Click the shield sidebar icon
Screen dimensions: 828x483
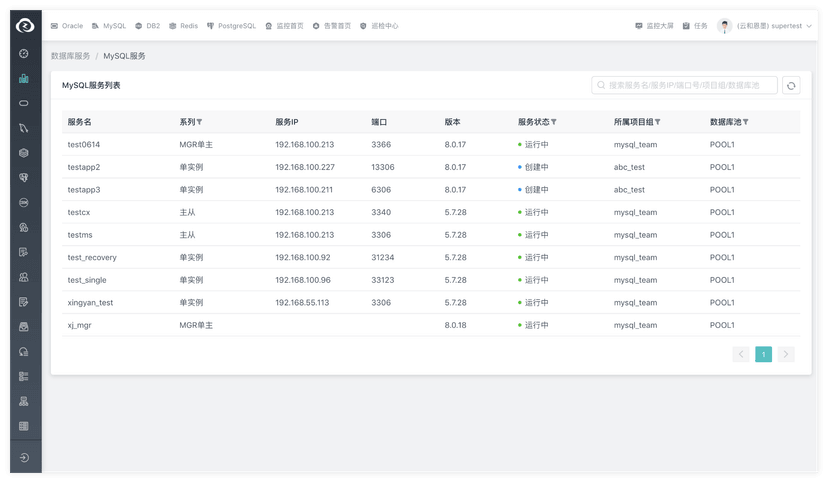[24, 178]
